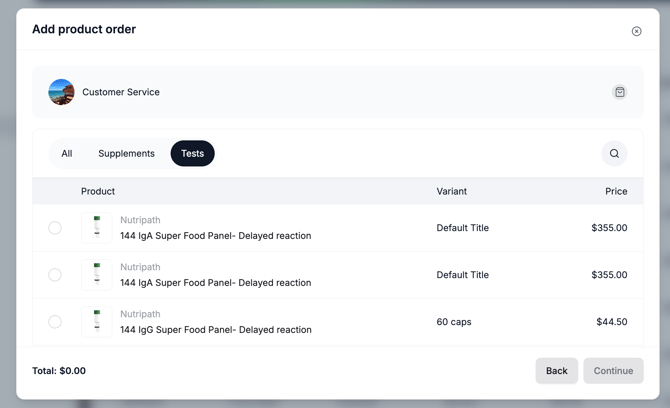Open the shopping bag icon beside Customer Service

click(620, 92)
